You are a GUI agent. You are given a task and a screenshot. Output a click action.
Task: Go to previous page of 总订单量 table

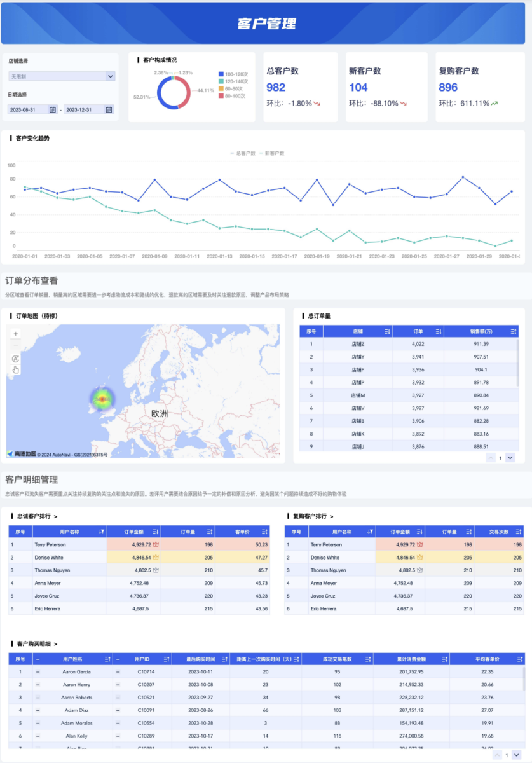(491, 458)
